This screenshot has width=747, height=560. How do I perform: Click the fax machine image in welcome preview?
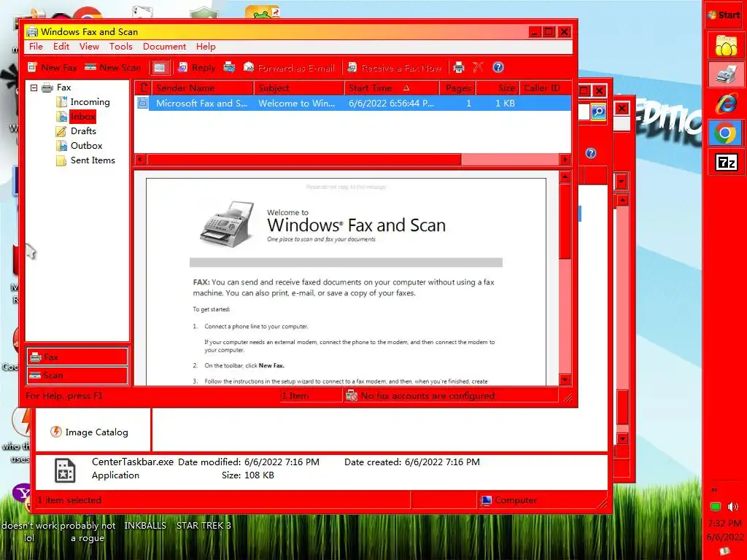[227, 224]
